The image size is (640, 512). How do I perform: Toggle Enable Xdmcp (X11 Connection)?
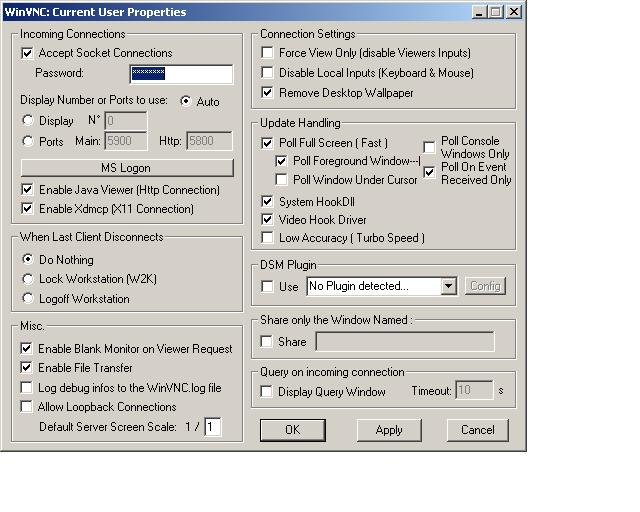tap(27, 209)
